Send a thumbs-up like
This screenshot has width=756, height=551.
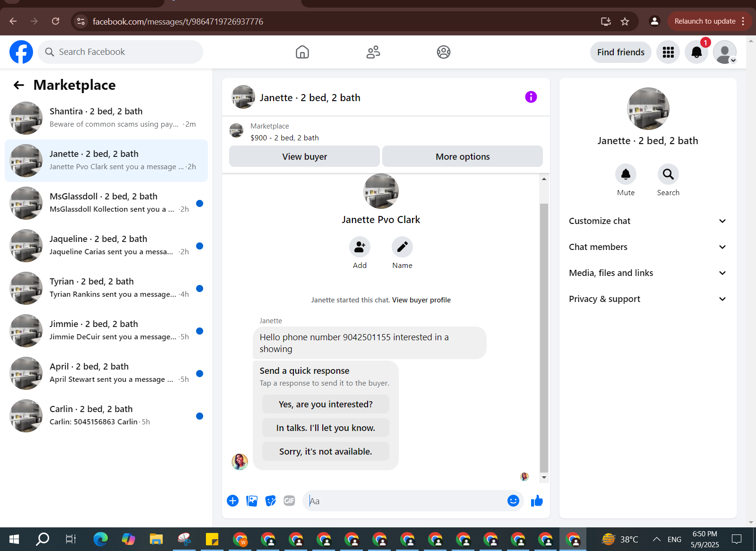click(537, 501)
